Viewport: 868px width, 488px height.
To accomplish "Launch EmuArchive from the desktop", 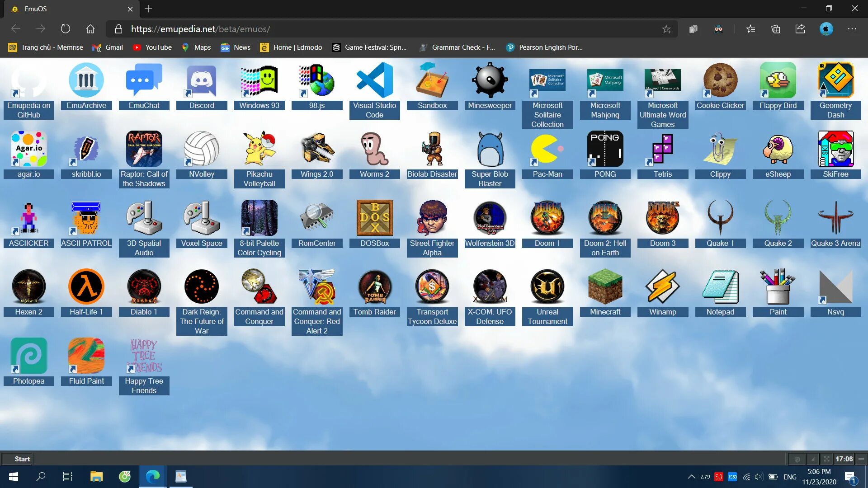I will 86,86.
